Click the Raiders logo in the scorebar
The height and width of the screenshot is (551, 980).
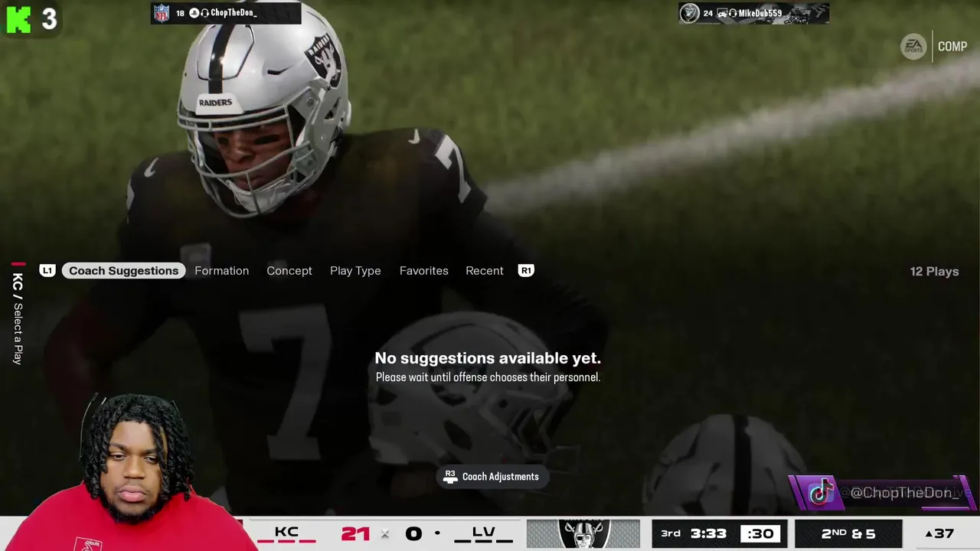[583, 534]
